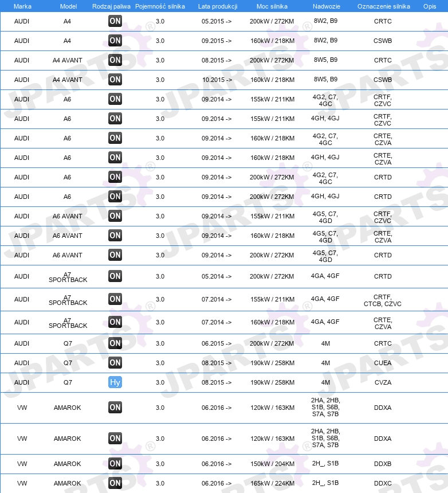
Task: Click ON icon in AMAROK DDXB row
Action: tap(115, 464)
